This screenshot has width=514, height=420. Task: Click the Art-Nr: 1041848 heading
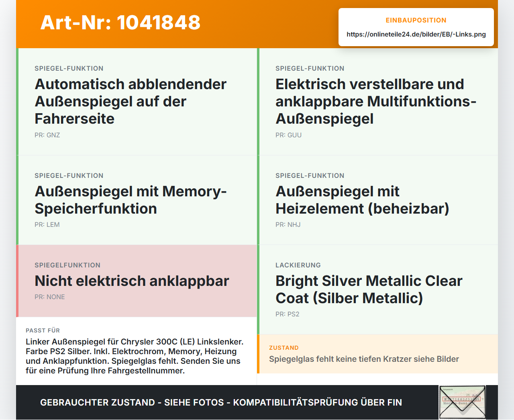[120, 22]
